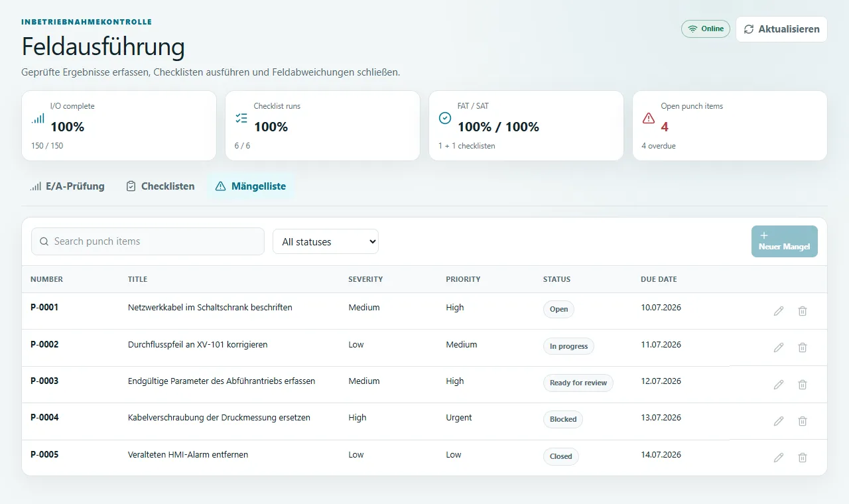This screenshot has height=504, width=849.
Task: Click the Blocked status badge
Action: 563,419
